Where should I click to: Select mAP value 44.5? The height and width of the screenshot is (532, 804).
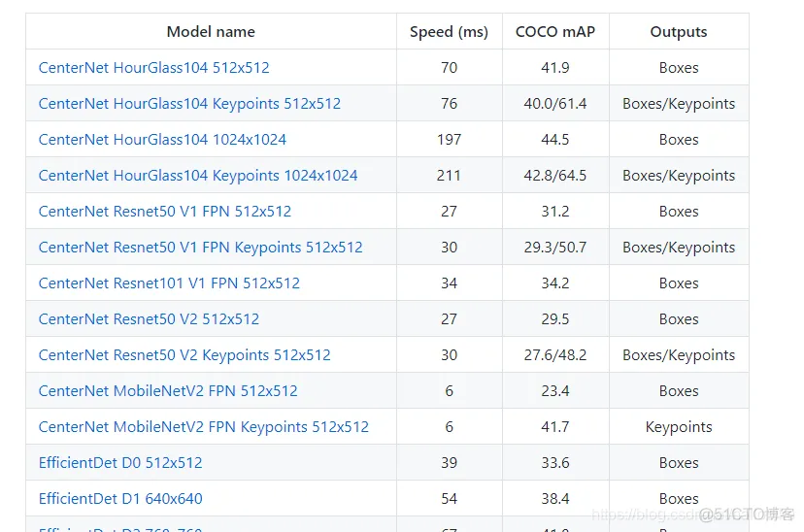tap(555, 140)
